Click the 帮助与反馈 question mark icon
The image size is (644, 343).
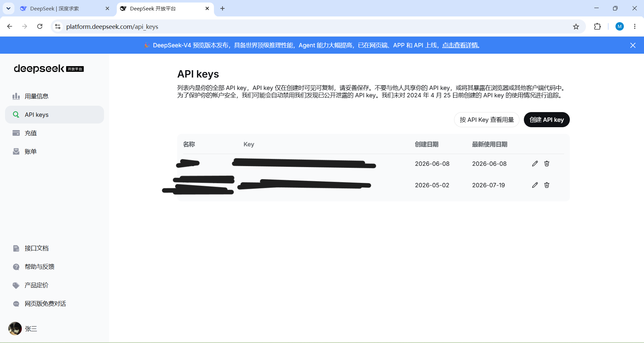point(16,267)
